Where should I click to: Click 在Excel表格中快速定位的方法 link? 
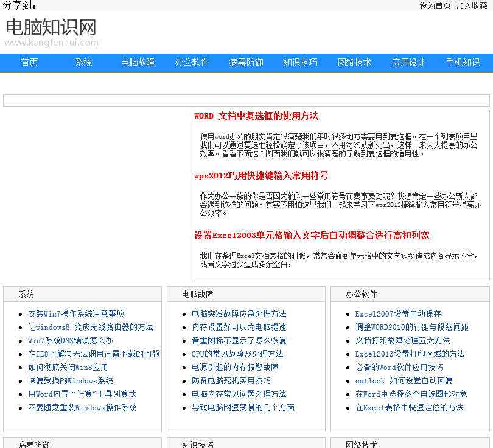click(x=410, y=407)
